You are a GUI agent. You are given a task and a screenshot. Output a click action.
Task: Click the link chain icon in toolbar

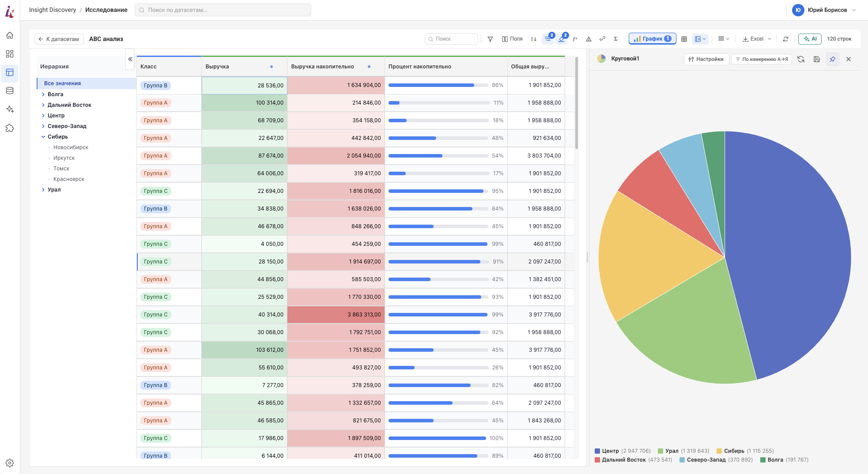[x=602, y=39]
